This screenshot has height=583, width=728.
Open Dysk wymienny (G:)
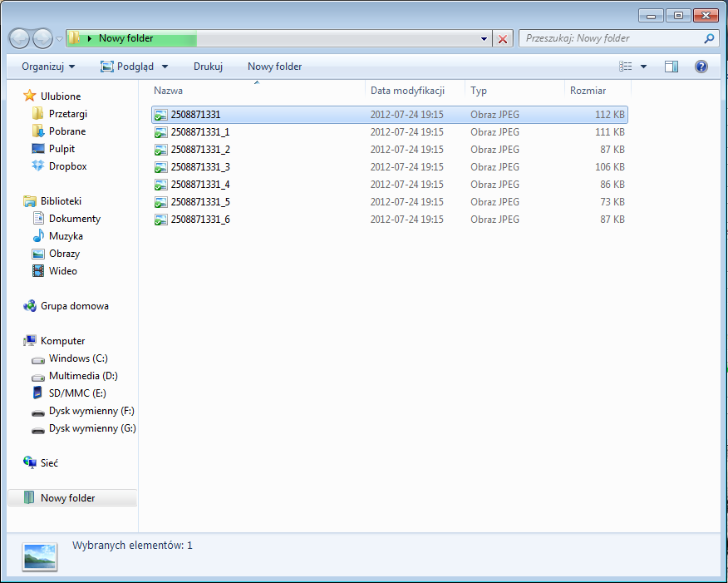[92, 428]
